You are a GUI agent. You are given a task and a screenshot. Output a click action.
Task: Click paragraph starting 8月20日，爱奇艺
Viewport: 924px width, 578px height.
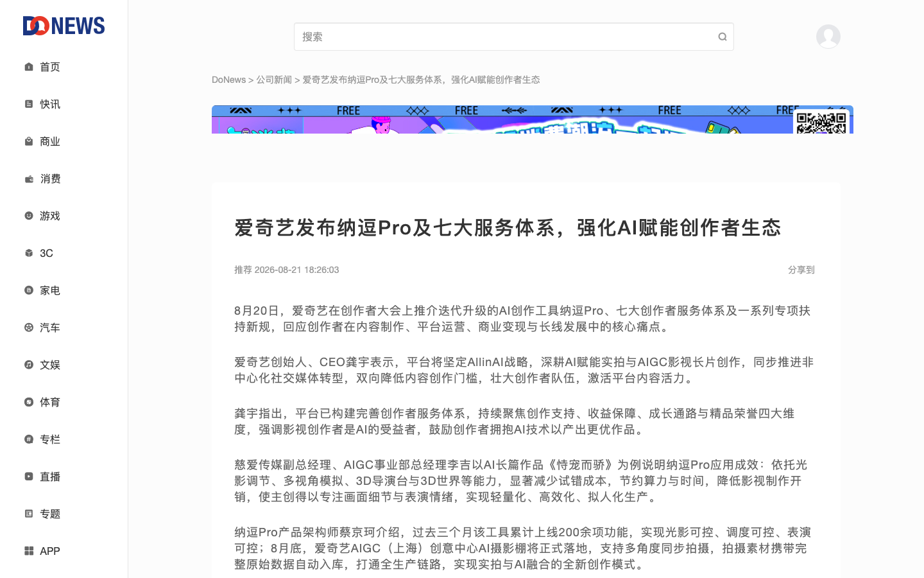click(x=523, y=319)
